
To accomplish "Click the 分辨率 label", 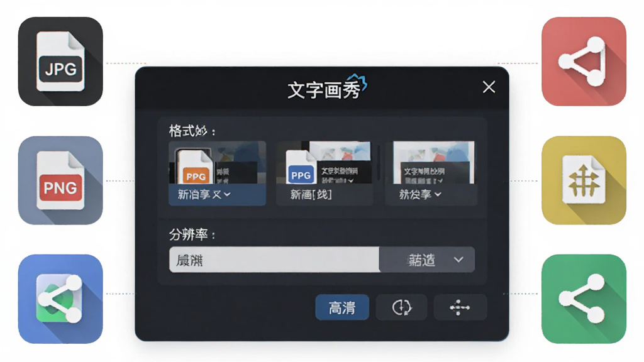I will click(x=192, y=234).
